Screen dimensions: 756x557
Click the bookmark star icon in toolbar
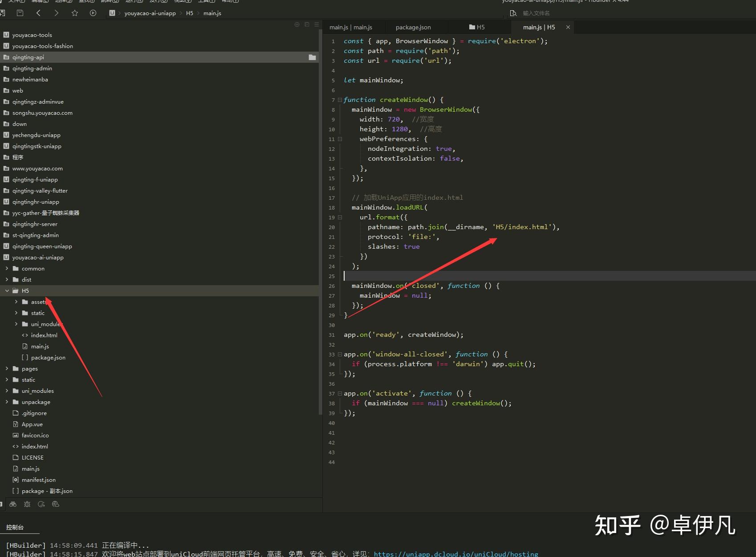coord(75,13)
